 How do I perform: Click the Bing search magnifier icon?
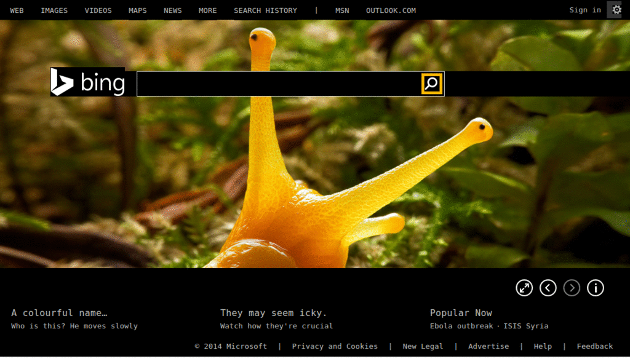point(431,84)
